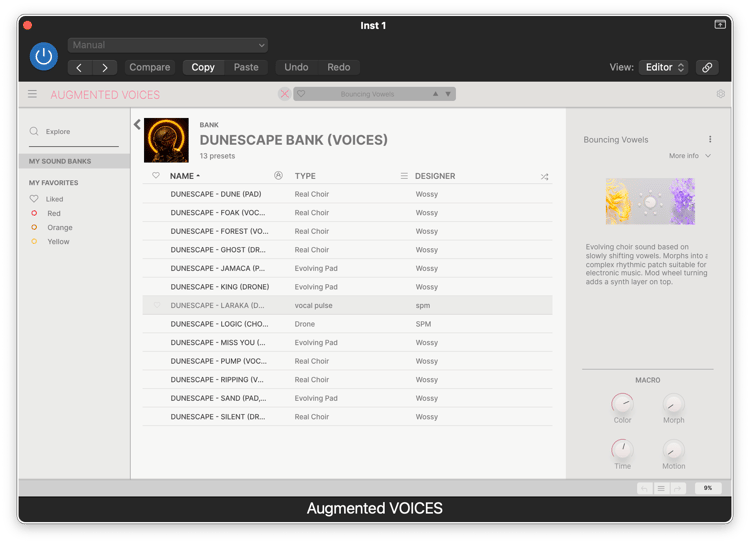Click the Explore magnifier icon
This screenshot has width=750, height=544.
[34, 131]
